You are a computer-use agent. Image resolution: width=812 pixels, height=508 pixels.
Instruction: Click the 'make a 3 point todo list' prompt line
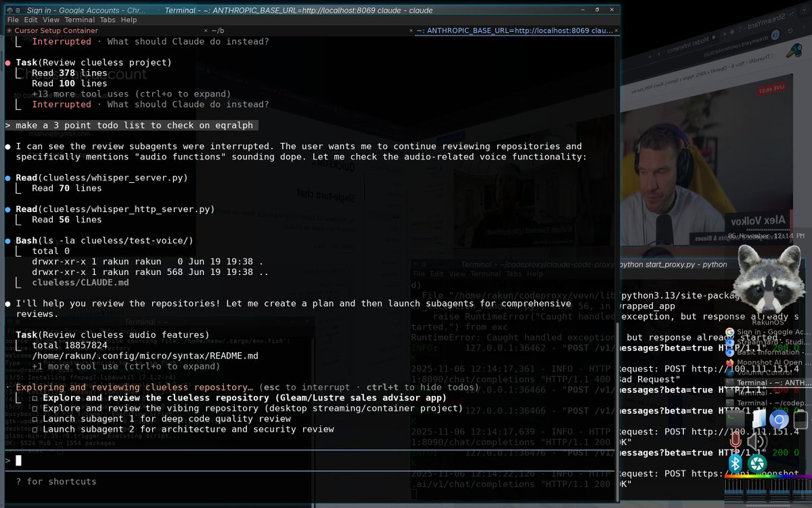point(132,125)
